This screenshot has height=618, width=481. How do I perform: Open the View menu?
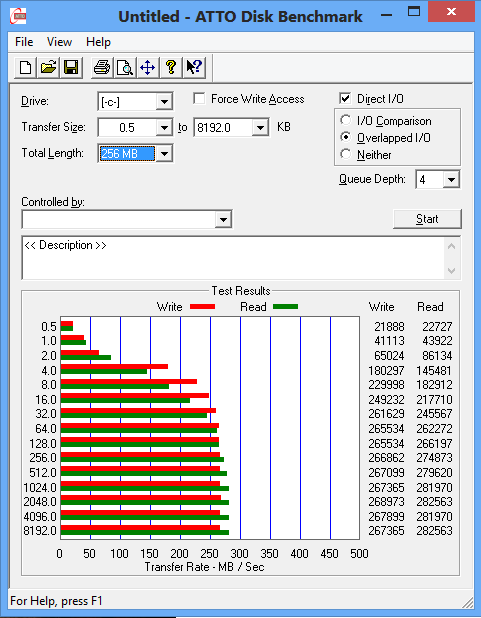tap(59, 42)
